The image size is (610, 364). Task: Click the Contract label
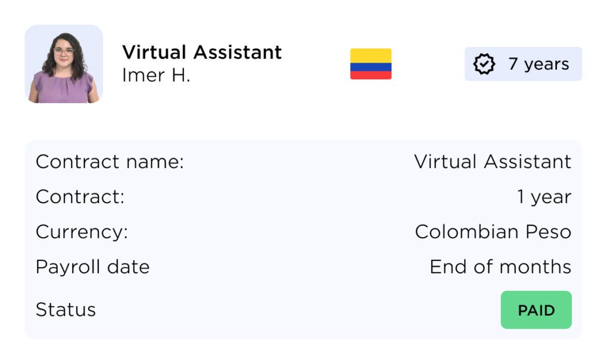pyautogui.click(x=80, y=197)
